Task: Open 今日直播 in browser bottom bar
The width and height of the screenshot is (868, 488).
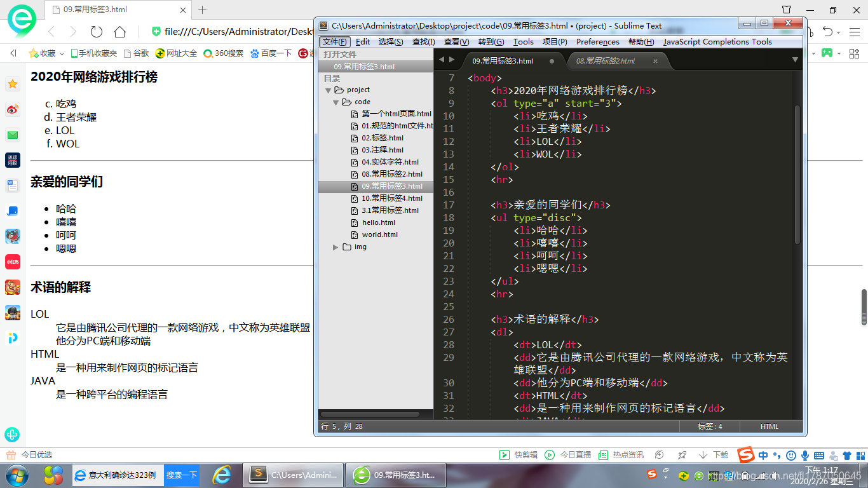Action: point(569,455)
